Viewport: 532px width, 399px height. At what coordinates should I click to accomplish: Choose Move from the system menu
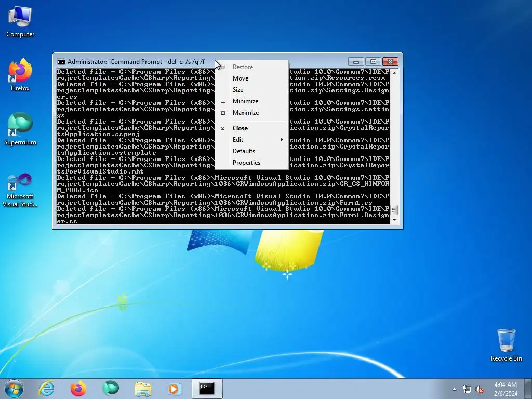coord(251,78)
